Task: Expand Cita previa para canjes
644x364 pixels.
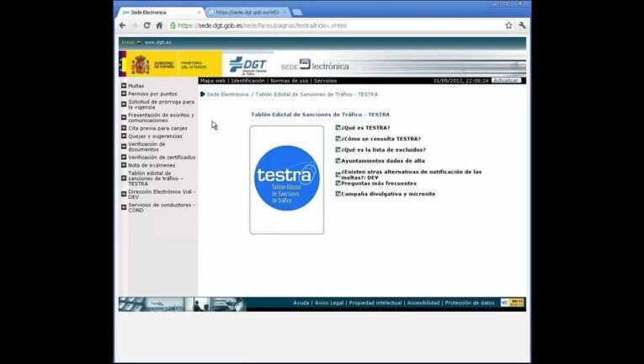Action: click(124, 128)
